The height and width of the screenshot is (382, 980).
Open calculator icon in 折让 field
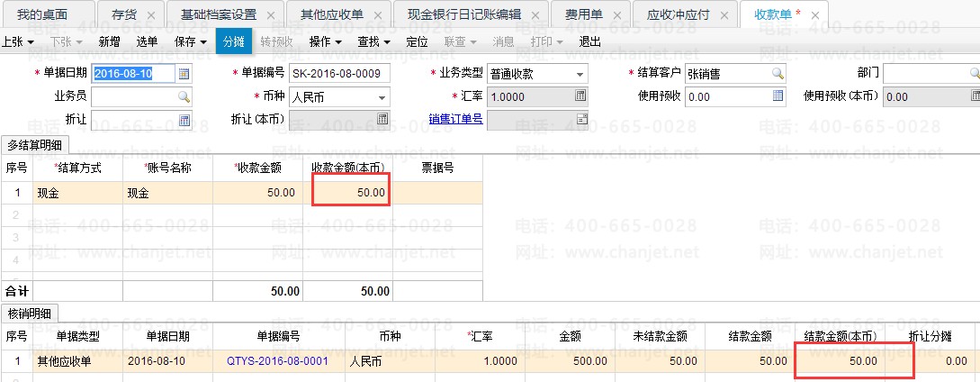click(x=184, y=120)
